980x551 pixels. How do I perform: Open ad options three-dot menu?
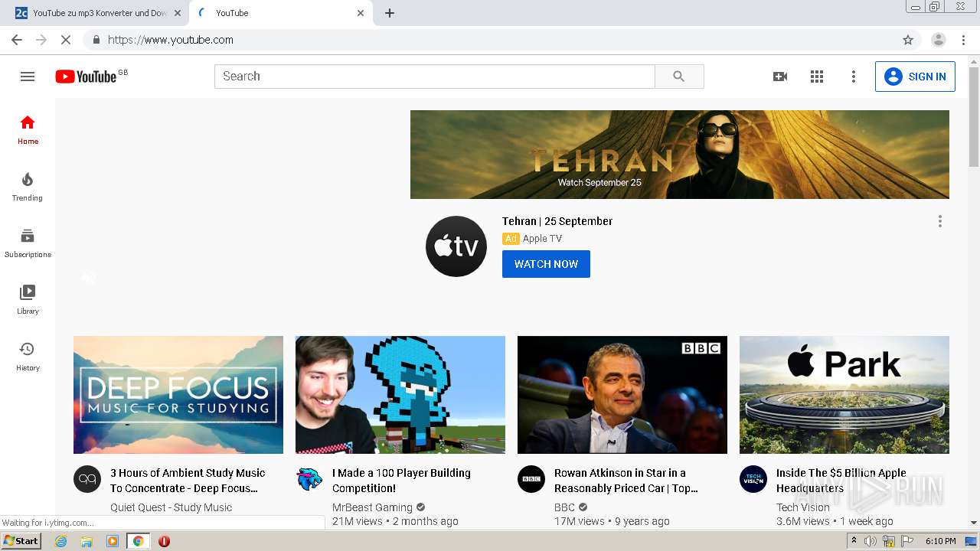[x=940, y=221]
